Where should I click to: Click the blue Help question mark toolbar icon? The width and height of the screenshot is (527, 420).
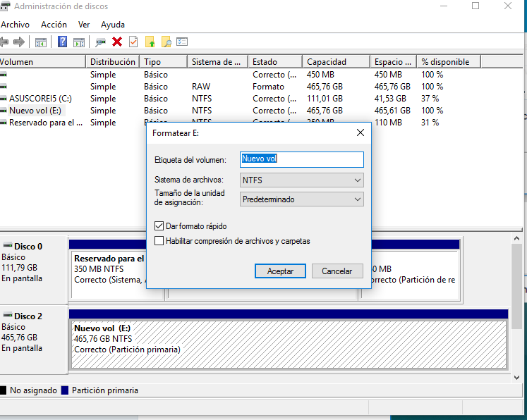63,42
